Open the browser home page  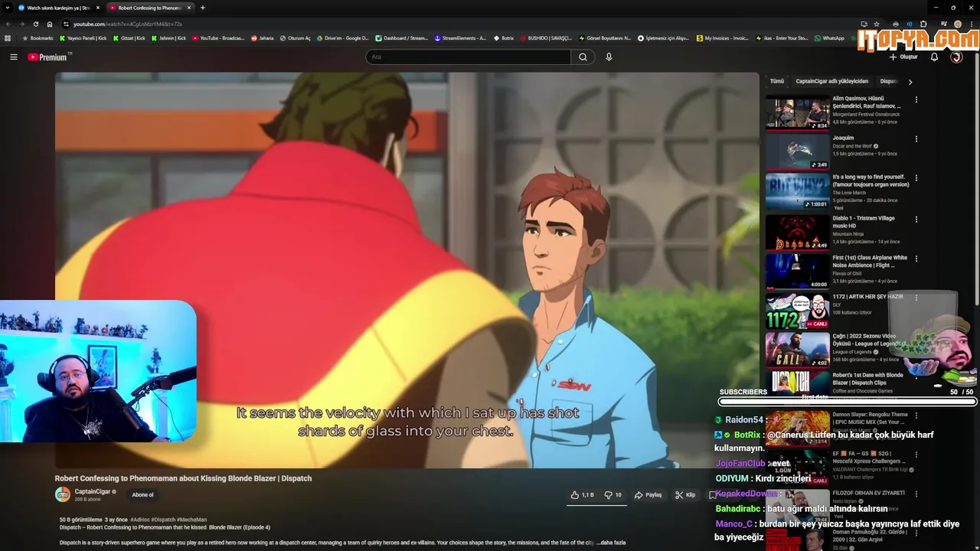point(50,24)
